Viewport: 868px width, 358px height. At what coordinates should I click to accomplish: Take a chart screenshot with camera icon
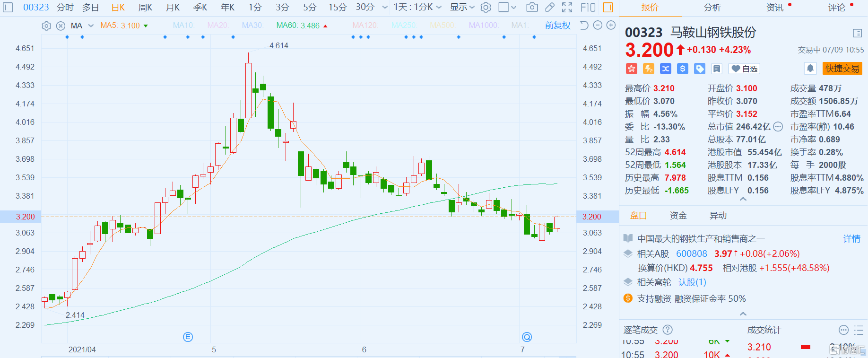click(x=532, y=7)
